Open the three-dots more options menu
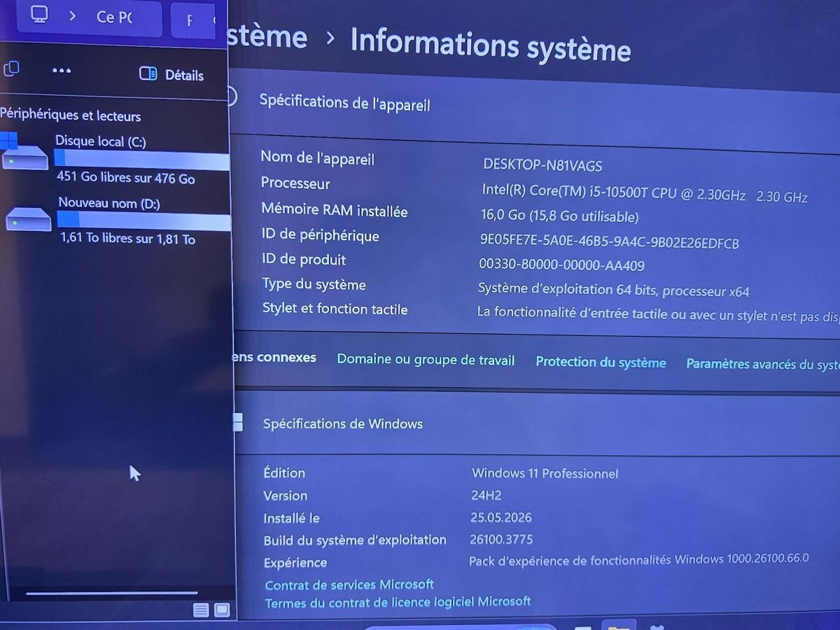840x630 pixels. 62,71
